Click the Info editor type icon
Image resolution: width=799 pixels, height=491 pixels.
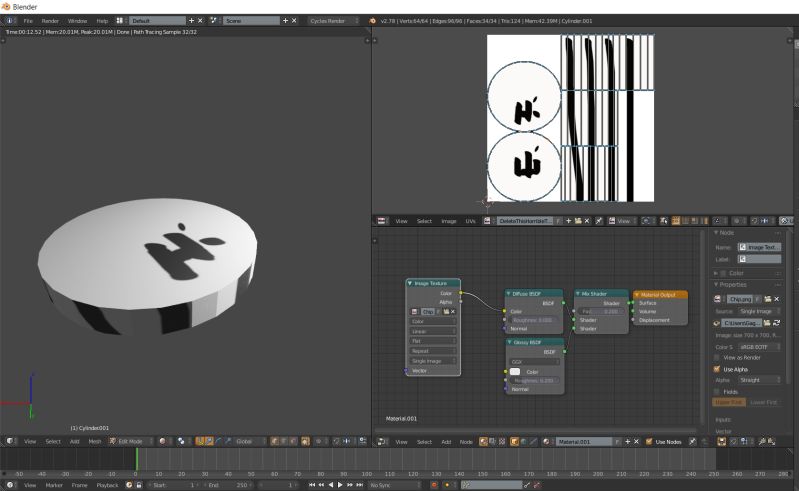[9, 21]
